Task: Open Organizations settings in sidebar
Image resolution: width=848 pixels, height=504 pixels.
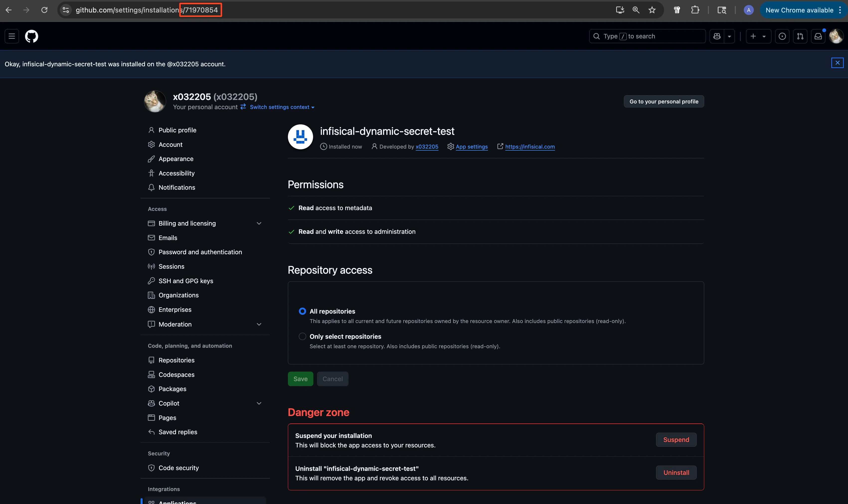Action: 179,295
